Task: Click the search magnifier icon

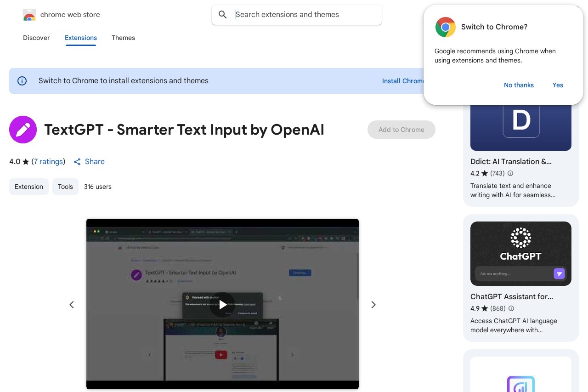Action: pos(223,15)
